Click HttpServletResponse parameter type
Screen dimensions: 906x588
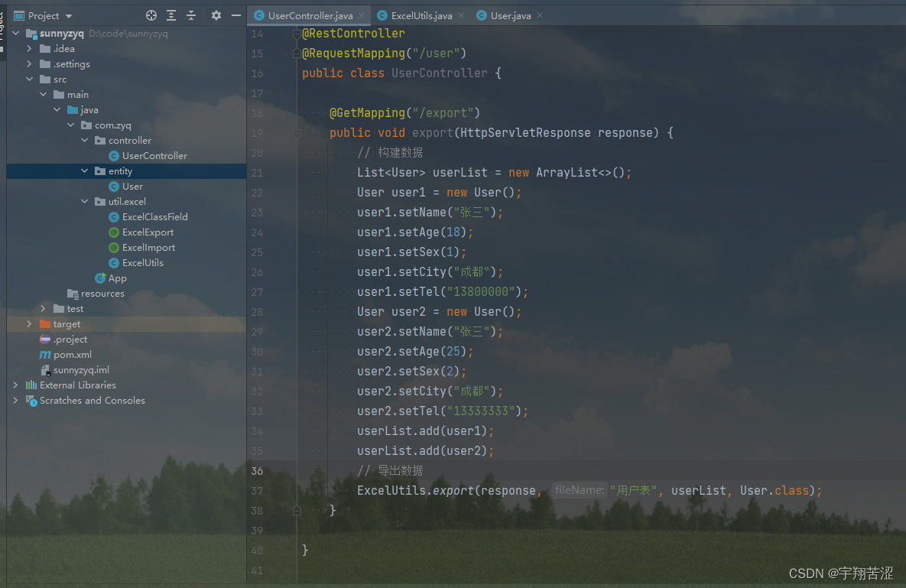(525, 133)
